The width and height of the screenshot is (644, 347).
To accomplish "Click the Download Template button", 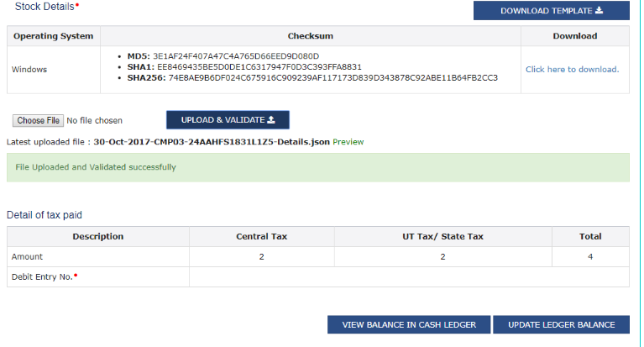I will [x=551, y=11].
